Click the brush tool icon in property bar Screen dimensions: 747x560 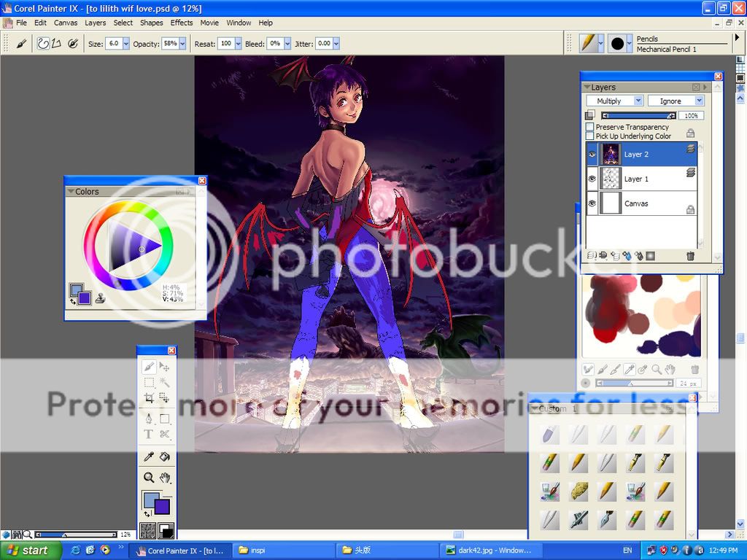[x=21, y=44]
